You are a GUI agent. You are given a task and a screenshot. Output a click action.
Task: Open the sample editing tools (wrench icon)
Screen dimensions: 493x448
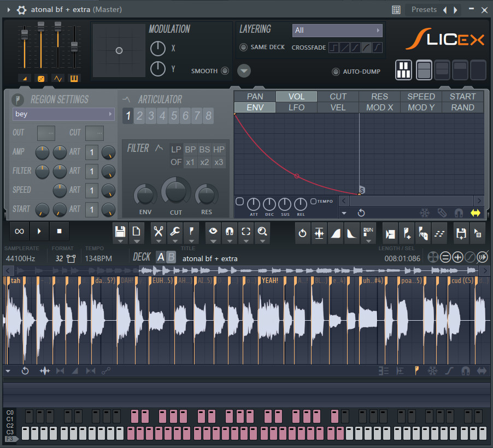pos(175,232)
